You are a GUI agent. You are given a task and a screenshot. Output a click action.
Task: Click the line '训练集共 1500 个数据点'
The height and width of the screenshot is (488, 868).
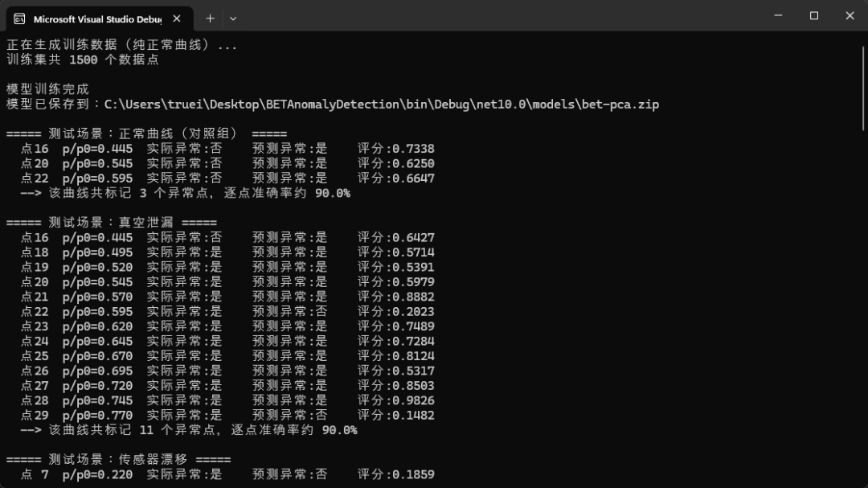coord(83,59)
